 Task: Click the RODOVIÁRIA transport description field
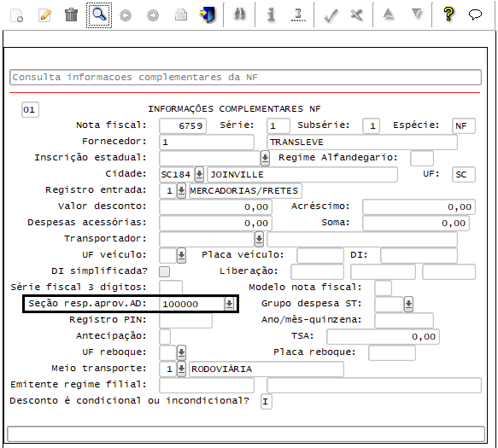point(267,369)
